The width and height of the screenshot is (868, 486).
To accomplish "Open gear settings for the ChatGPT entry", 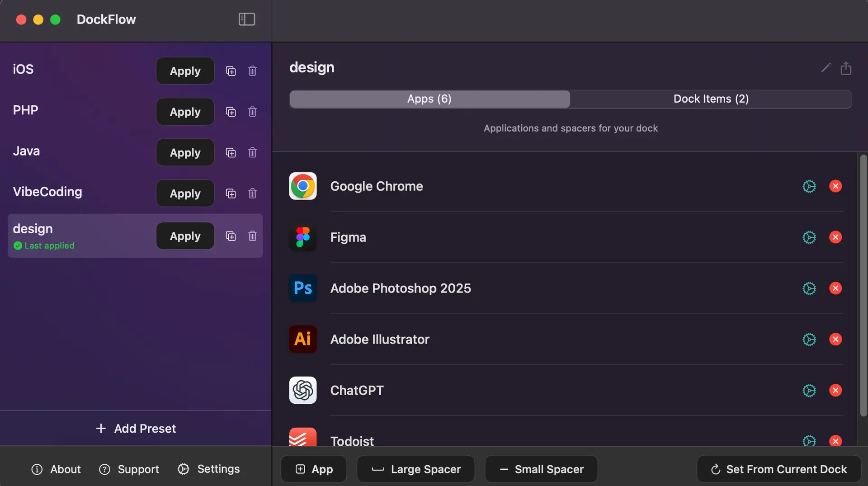I will (x=809, y=390).
